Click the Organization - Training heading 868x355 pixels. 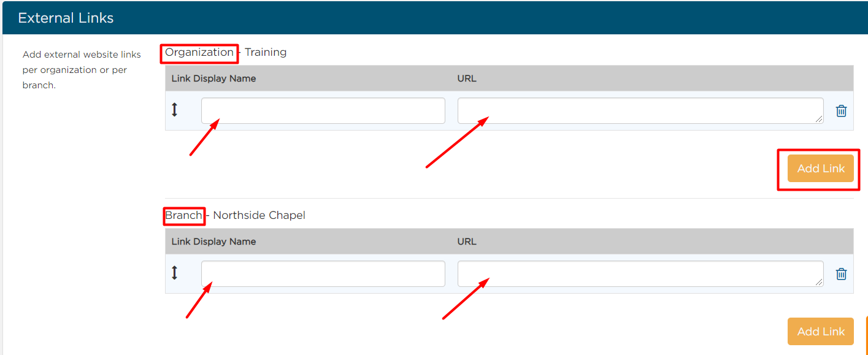pyautogui.click(x=226, y=53)
